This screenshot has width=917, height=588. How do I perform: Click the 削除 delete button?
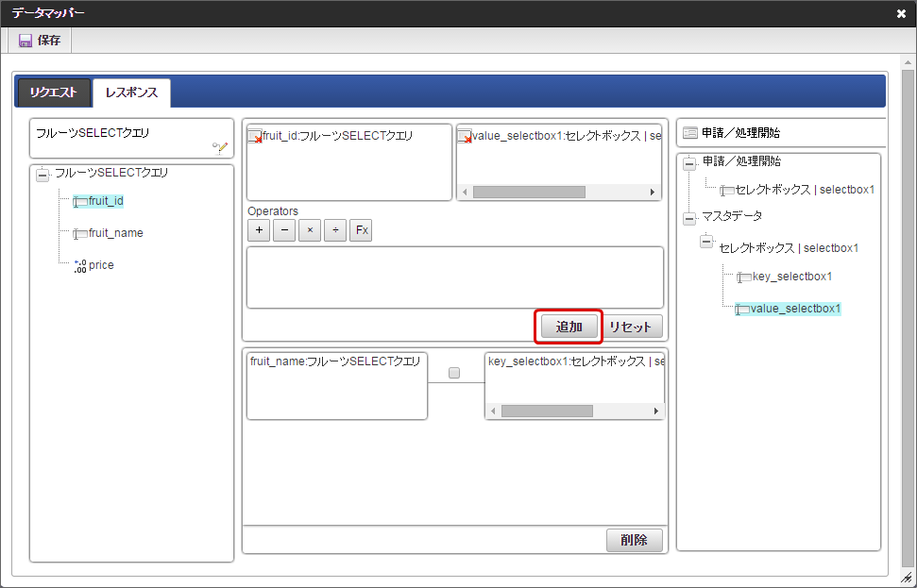click(635, 540)
